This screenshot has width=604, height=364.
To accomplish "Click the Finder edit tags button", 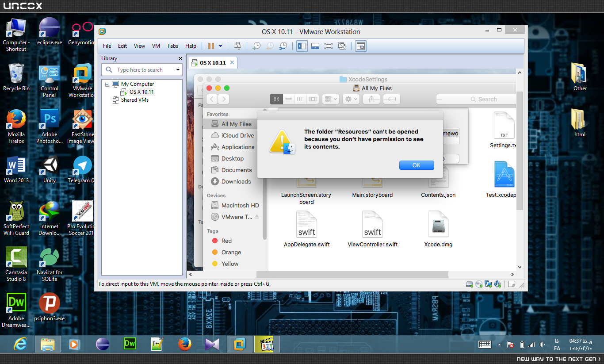I will (x=392, y=99).
